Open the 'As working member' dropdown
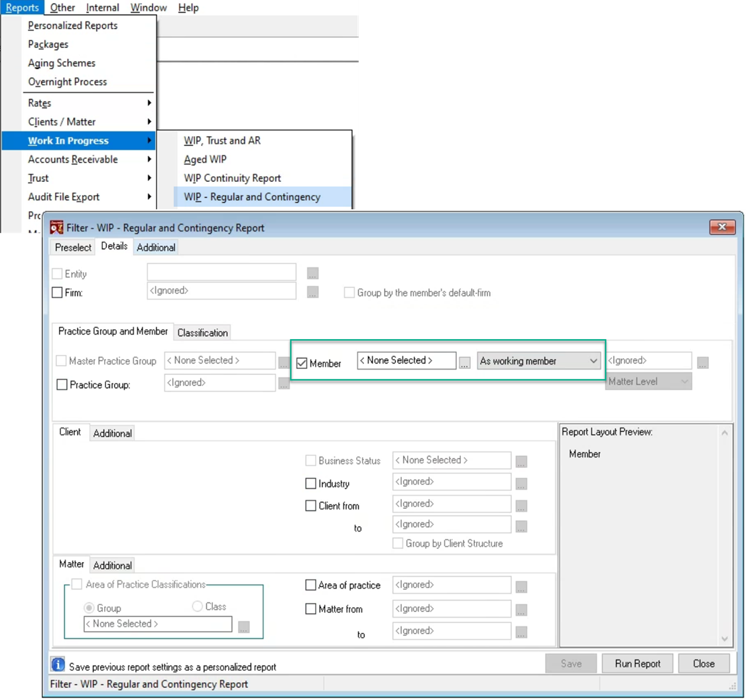This screenshot has height=700, width=746. coord(538,361)
